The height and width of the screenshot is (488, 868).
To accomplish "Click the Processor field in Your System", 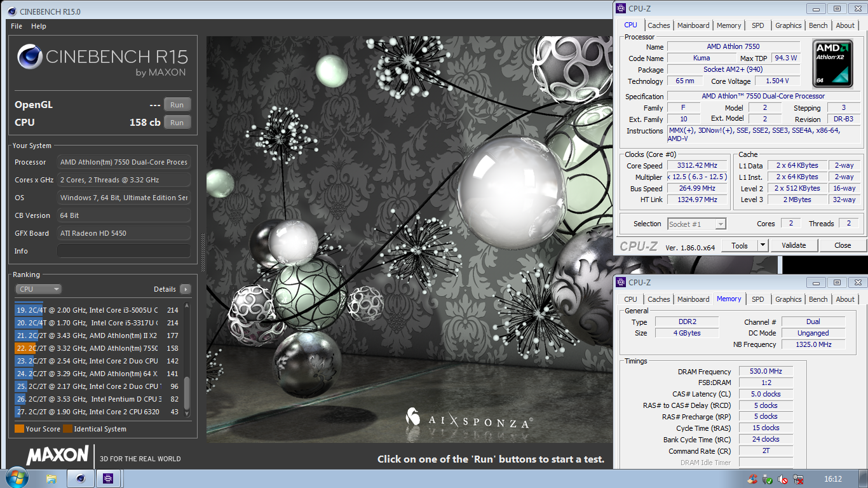I will point(124,162).
